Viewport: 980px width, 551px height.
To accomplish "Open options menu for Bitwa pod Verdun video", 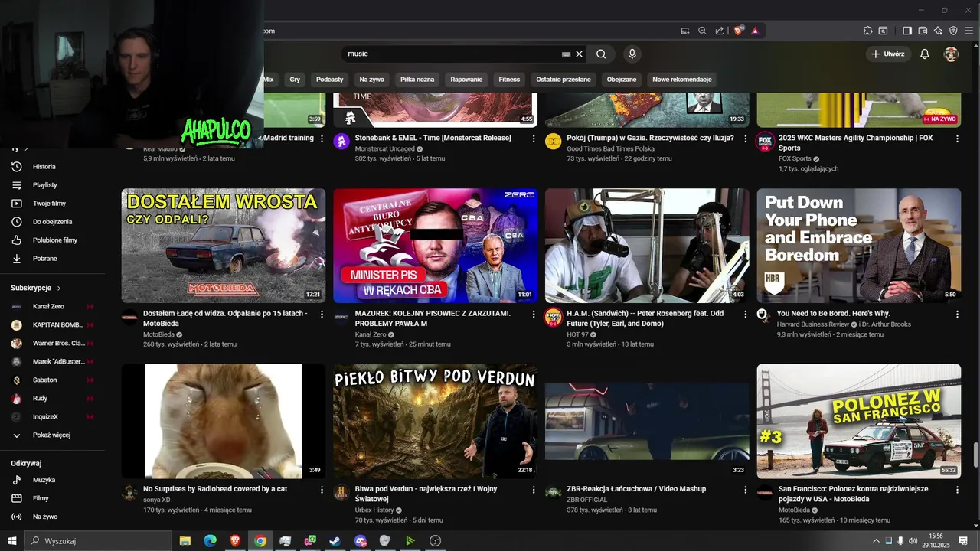I will (x=534, y=489).
